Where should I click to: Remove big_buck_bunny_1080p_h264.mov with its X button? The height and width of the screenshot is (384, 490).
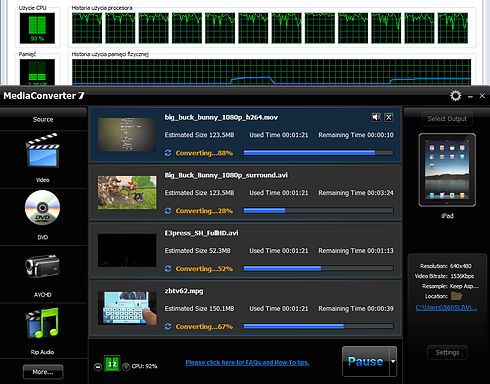click(388, 117)
